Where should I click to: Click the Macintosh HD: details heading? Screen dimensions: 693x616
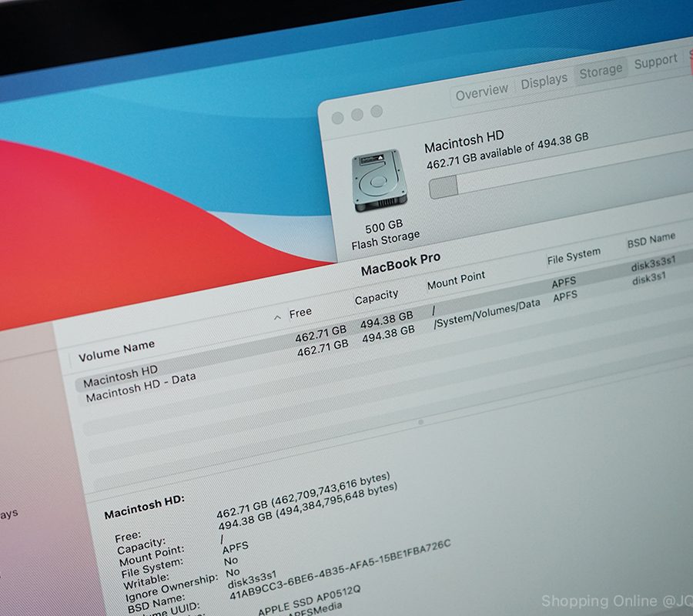(144, 507)
